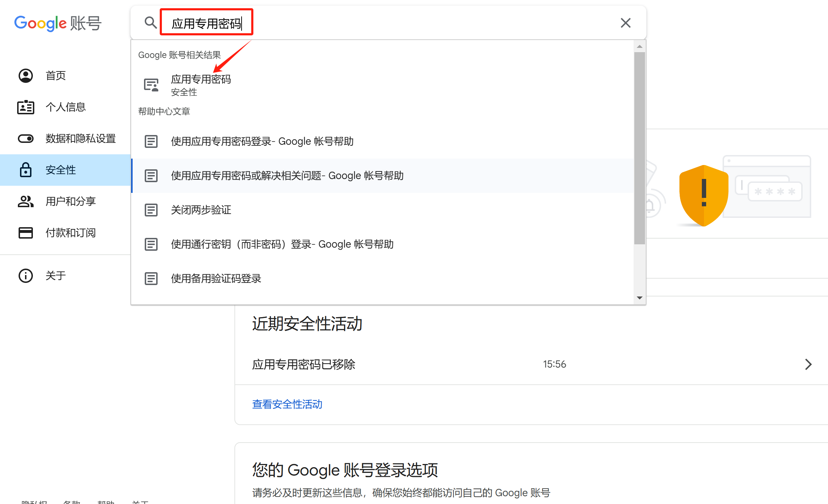Screen dimensions: 828x504
Task: Click the orange warning shield icon
Action: pyautogui.click(x=704, y=196)
